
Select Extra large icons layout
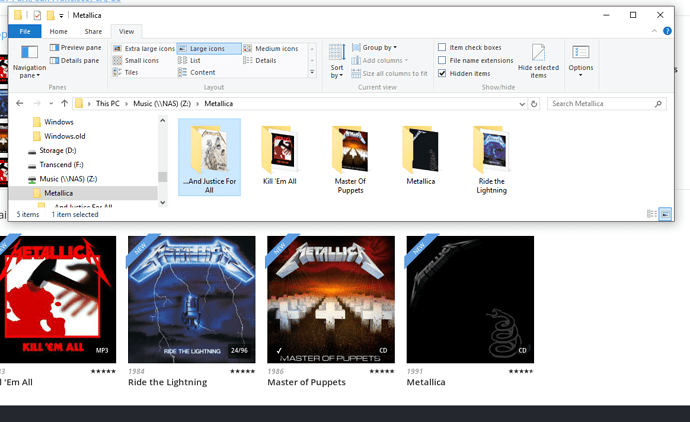click(144, 48)
